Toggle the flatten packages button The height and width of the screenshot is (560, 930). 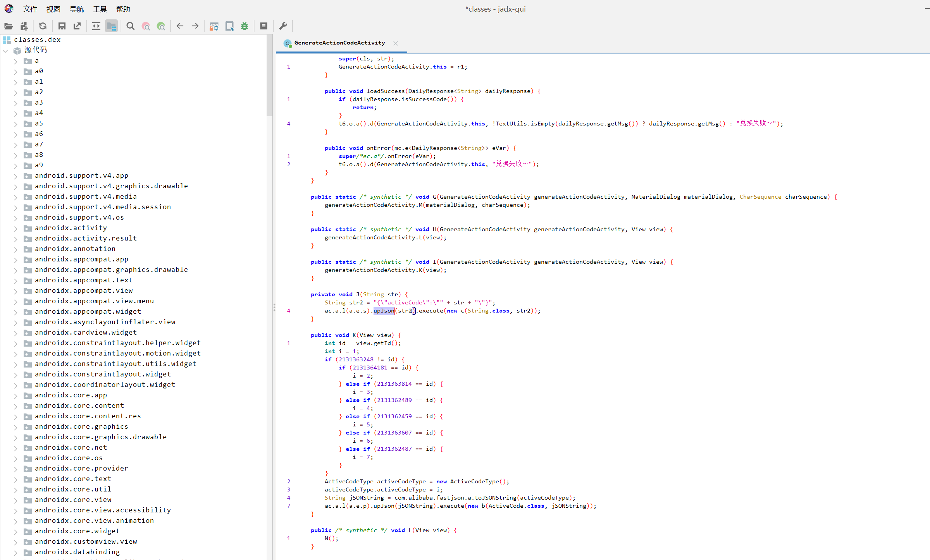tap(112, 26)
